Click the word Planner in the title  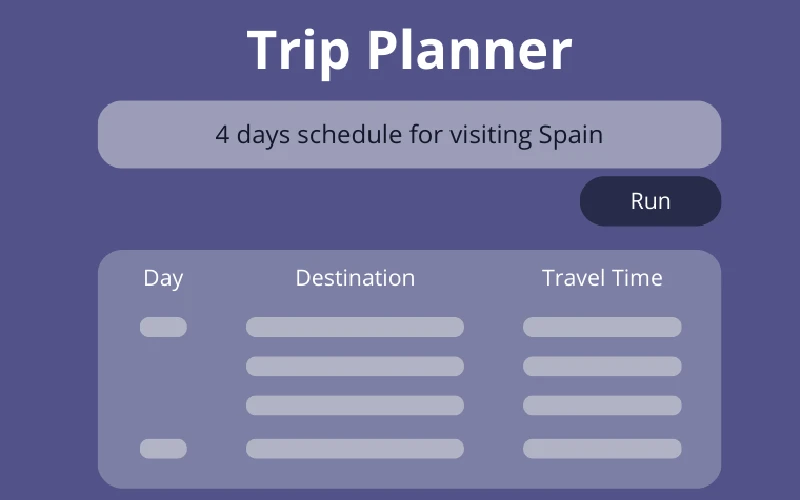point(468,50)
